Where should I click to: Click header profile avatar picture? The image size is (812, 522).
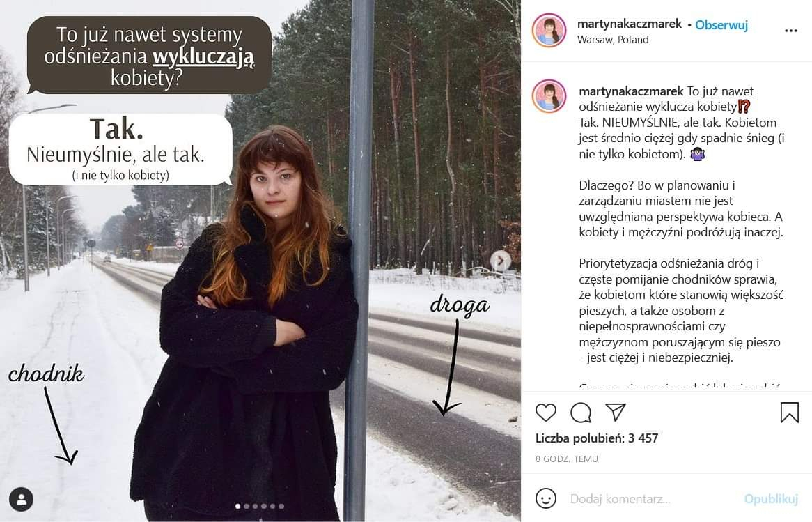[x=549, y=31]
